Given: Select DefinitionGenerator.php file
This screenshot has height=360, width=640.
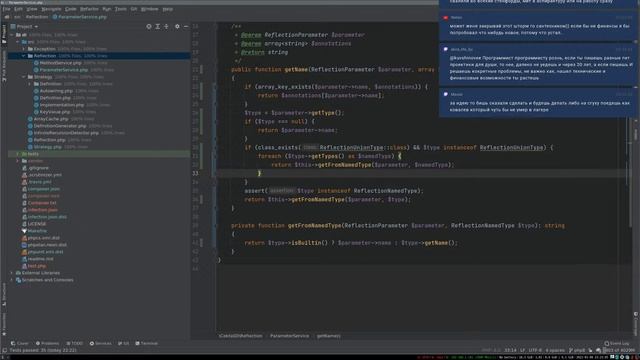Looking at the screenshot, I should (x=60, y=126).
